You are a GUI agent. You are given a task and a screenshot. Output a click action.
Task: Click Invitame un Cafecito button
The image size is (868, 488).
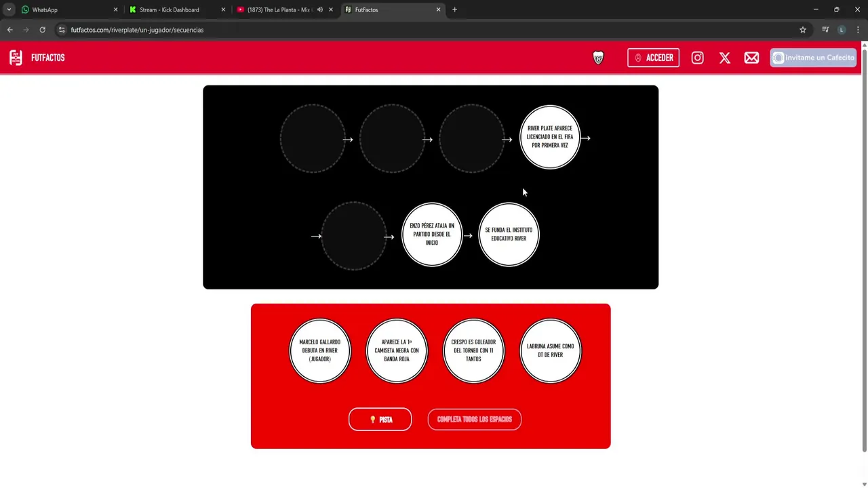[x=813, y=58]
